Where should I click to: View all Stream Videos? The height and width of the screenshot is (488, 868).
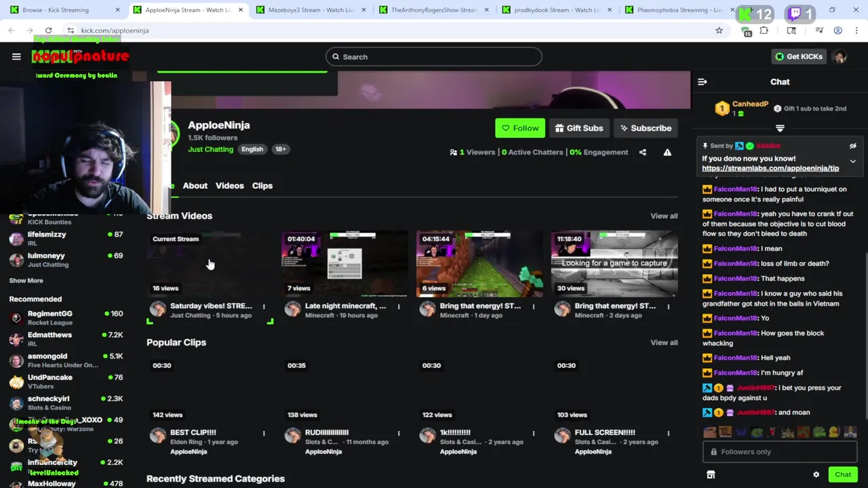(664, 216)
